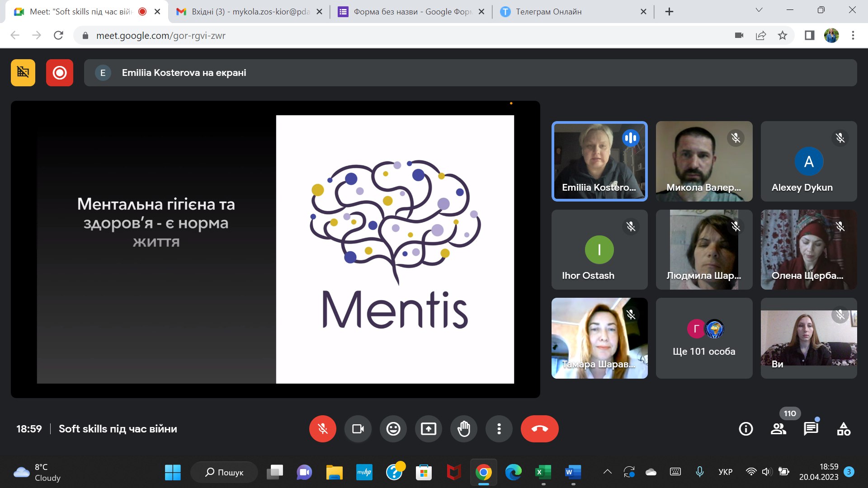The image size is (868, 488).
Task: Select your own 'Ви' video tile
Action: (x=809, y=338)
